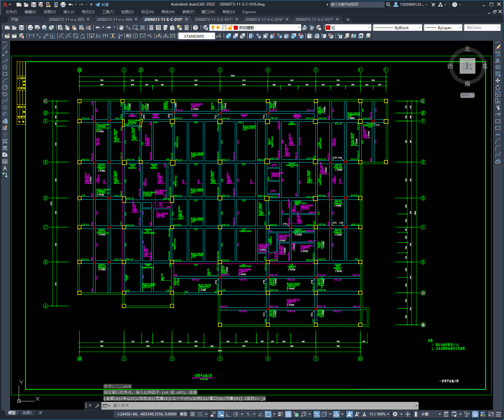The image size is (504, 420).
Task: Click the Zoom Window icon
Action: pos(135,28)
